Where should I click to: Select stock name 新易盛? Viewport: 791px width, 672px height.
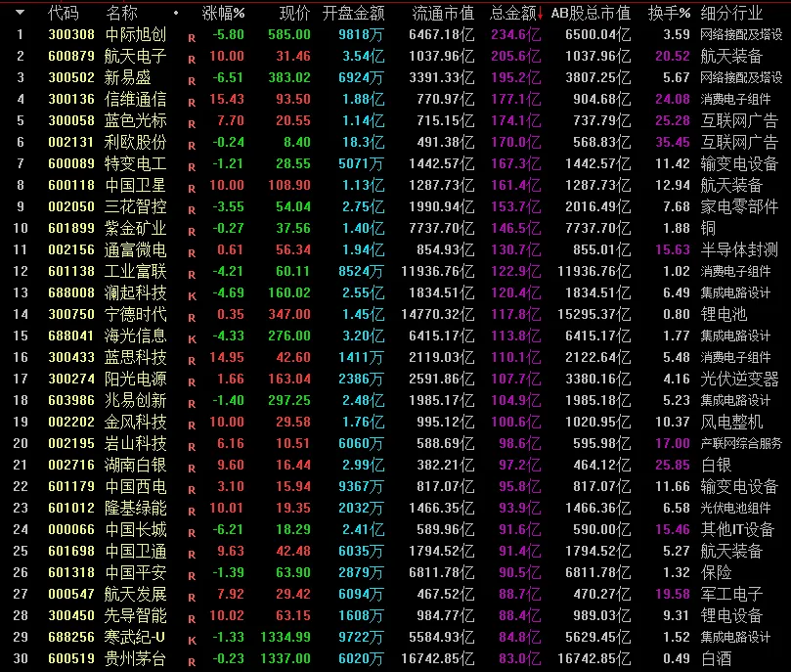(x=128, y=77)
